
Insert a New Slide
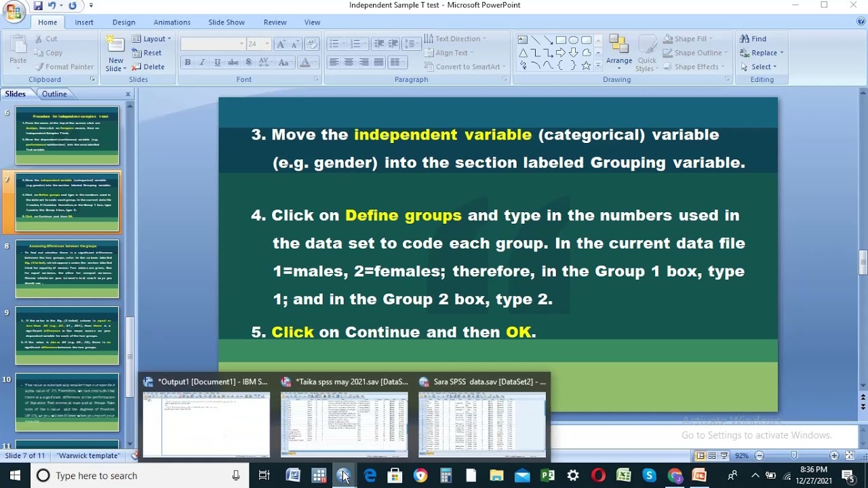[x=115, y=54]
